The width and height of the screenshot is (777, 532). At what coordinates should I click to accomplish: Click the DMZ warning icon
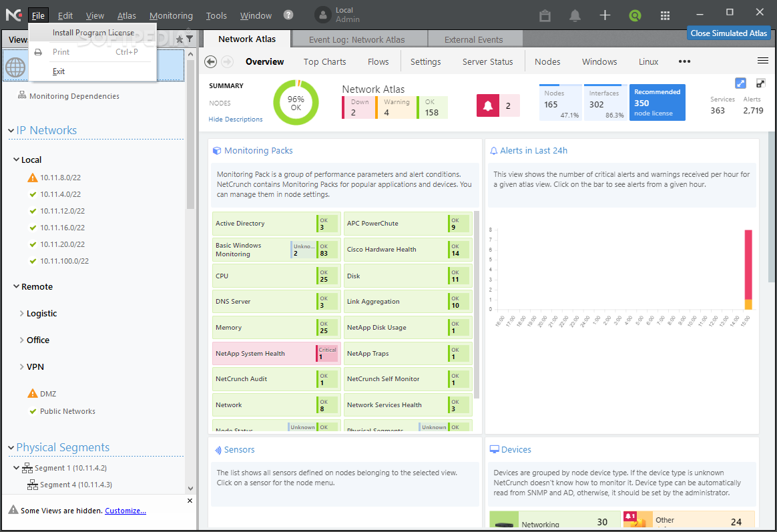[x=33, y=393]
